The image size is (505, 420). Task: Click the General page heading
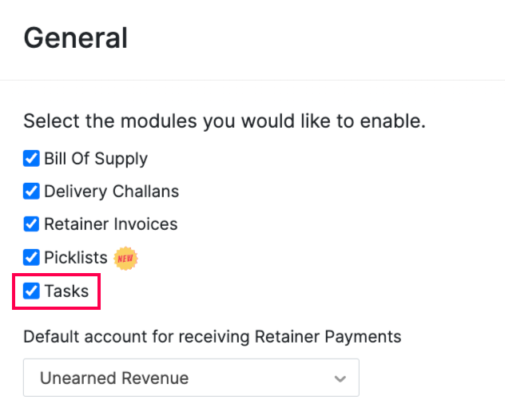click(75, 38)
